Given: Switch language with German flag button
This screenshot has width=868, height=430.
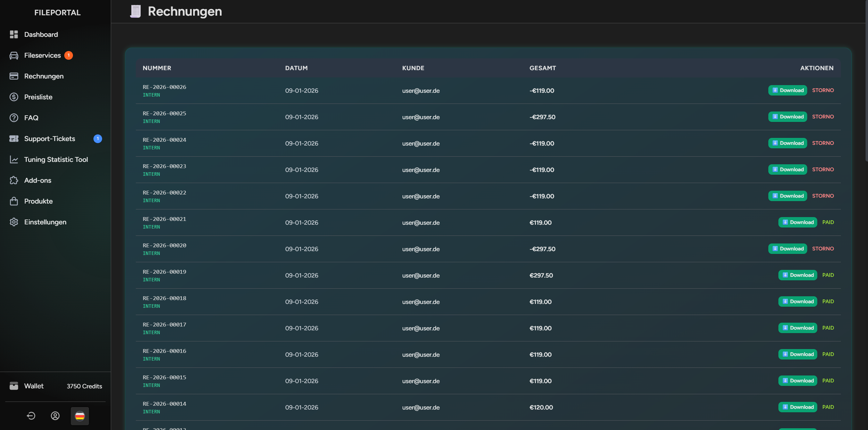Looking at the screenshot, I should pyautogui.click(x=80, y=416).
